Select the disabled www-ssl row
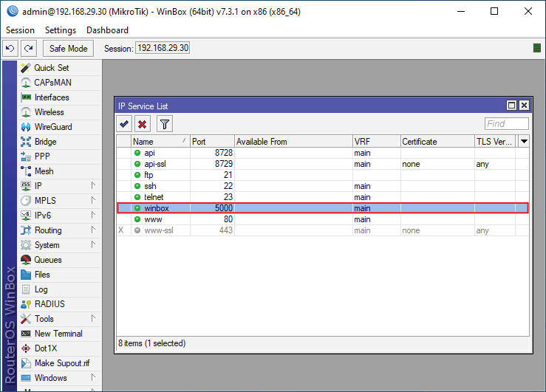546x392 pixels. (323, 230)
